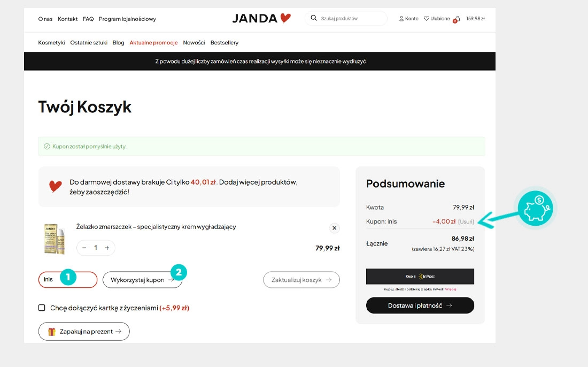Open Program lojalnościowy link
The width and height of the screenshot is (588, 367).
coord(127,19)
